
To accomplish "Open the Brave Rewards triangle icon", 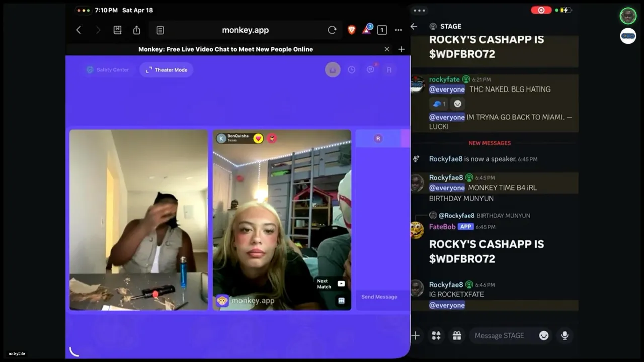I will click(x=367, y=30).
